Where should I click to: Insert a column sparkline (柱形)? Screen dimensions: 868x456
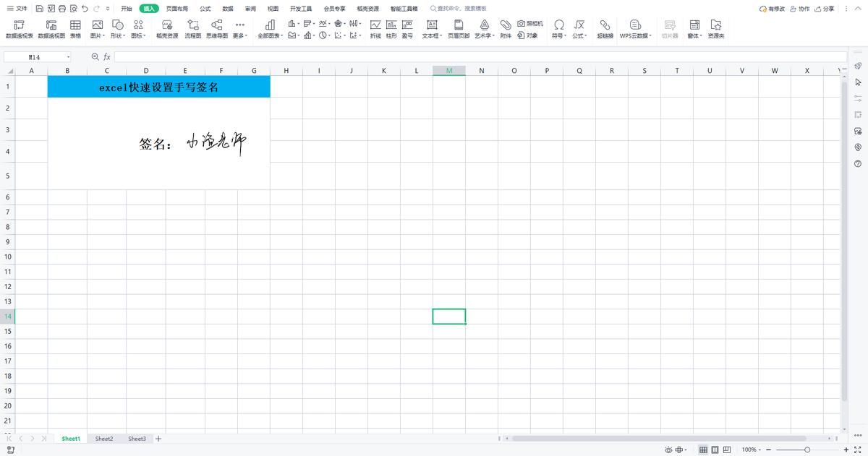click(391, 29)
